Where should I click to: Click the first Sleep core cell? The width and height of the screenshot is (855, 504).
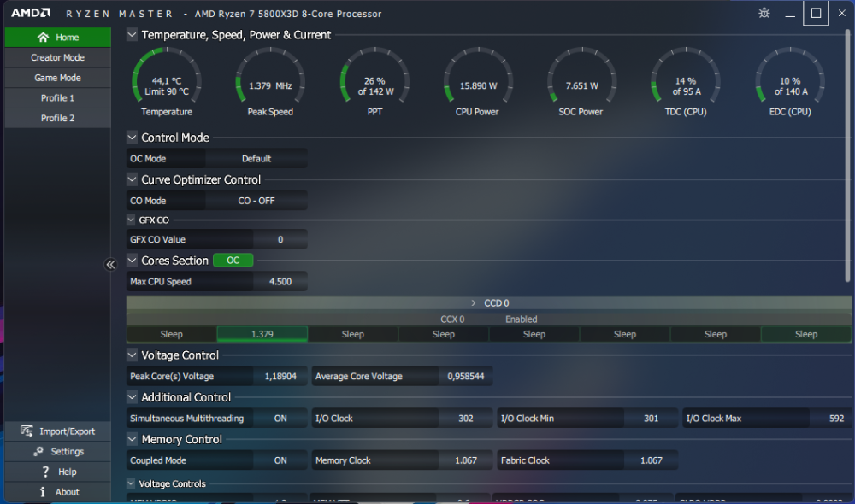click(x=171, y=334)
